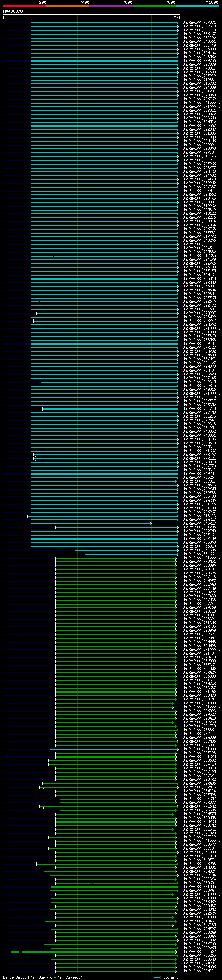Screen dimensions: 222x980
Task: Select label UniRef100_A8QID6
Action: pos(199,439)
